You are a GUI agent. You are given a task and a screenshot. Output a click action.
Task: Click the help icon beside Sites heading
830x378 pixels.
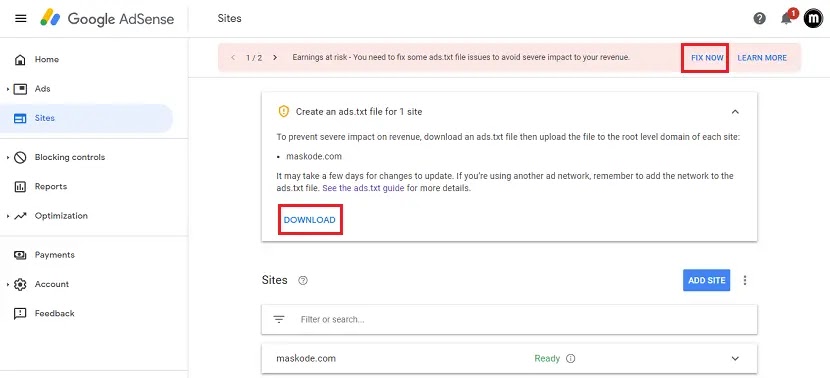coord(303,281)
